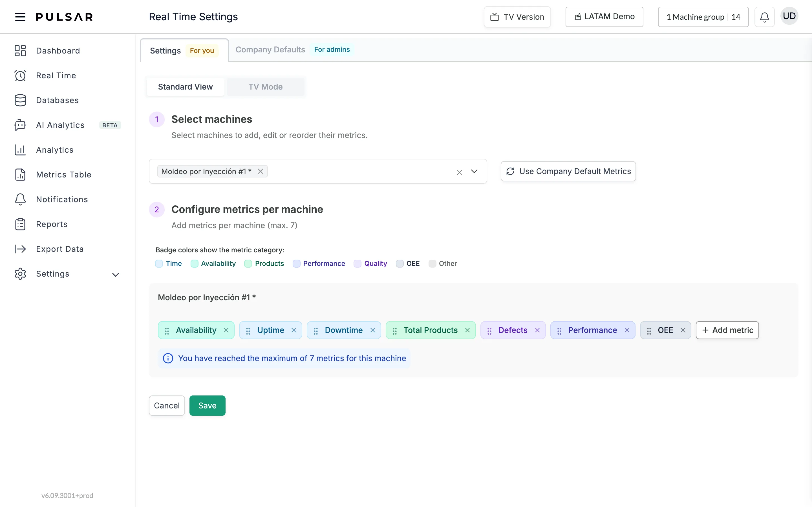Open AI Analytics robot icon

tap(20, 125)
